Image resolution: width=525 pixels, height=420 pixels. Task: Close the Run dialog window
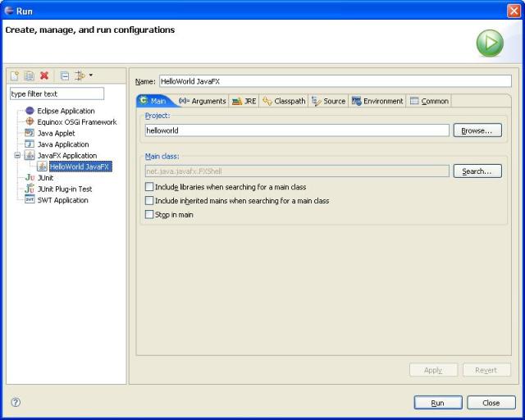[x=514, y=11]
